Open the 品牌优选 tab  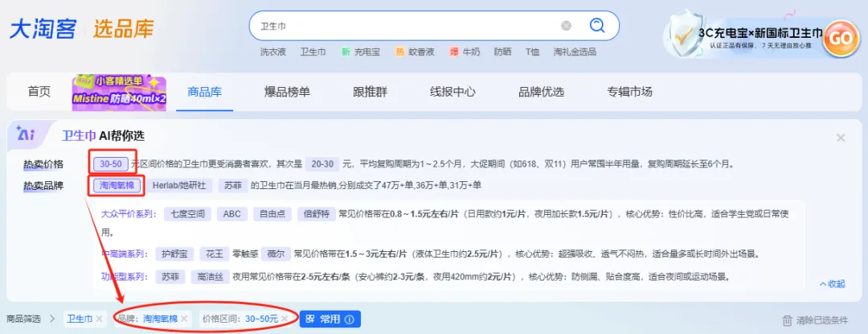541,92
